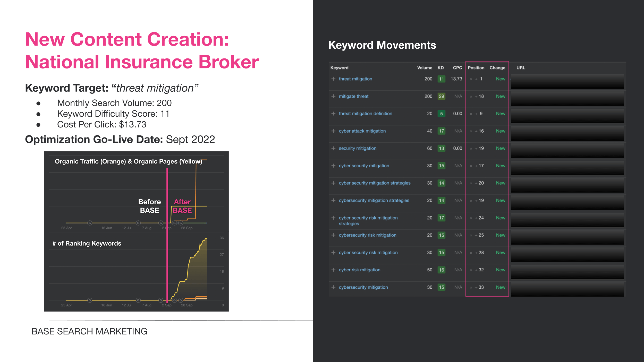Open 'cybersecurity mitigation strategies' link

[x=374, y=200]
